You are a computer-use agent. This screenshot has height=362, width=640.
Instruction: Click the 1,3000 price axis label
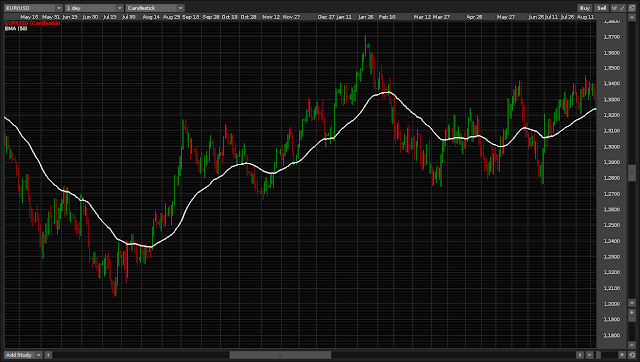[611, 147]
